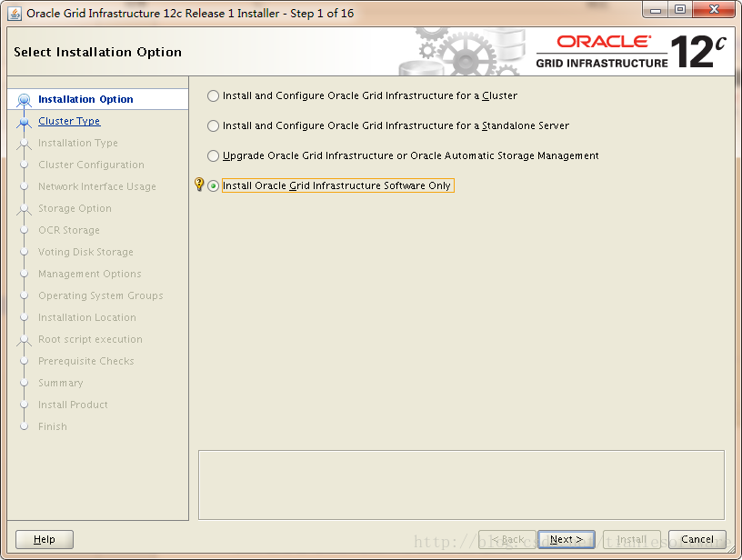Click Prerequisite Checks step

click(86, 361)
